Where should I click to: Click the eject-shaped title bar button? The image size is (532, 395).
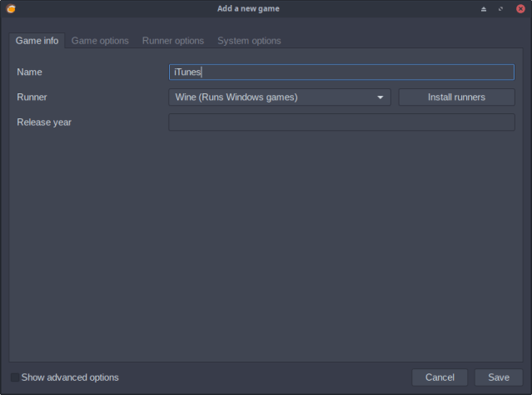coord(484,8)
